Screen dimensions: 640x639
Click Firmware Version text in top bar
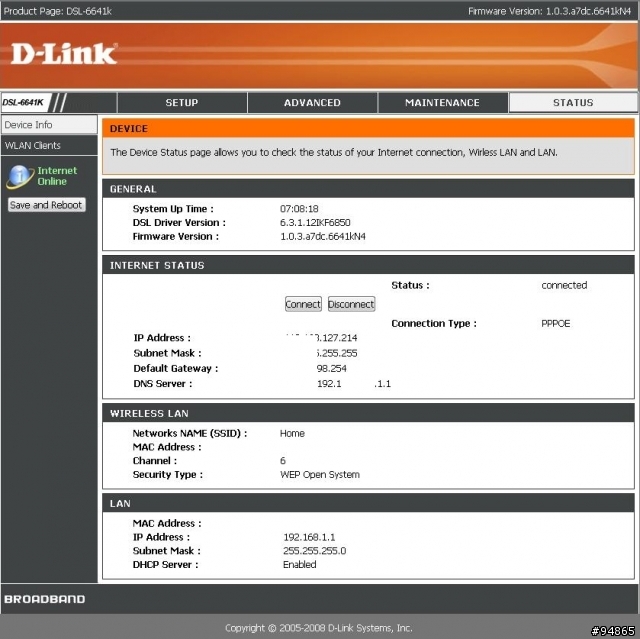[549, 11]
